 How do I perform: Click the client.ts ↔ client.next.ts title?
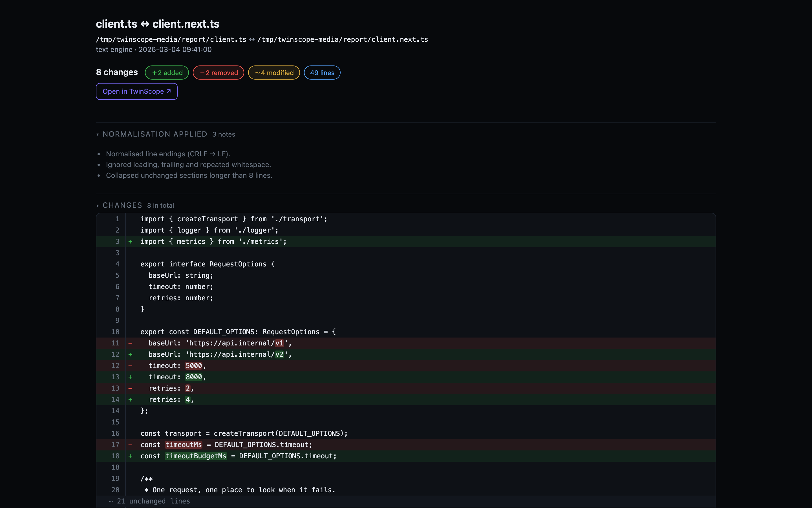(158, 24)
